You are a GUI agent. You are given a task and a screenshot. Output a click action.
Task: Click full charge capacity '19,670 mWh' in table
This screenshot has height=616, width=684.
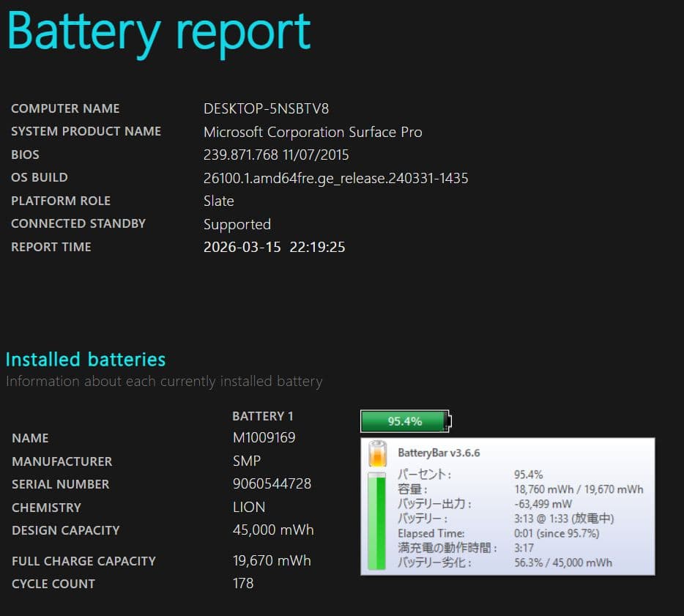pos(272,560)
